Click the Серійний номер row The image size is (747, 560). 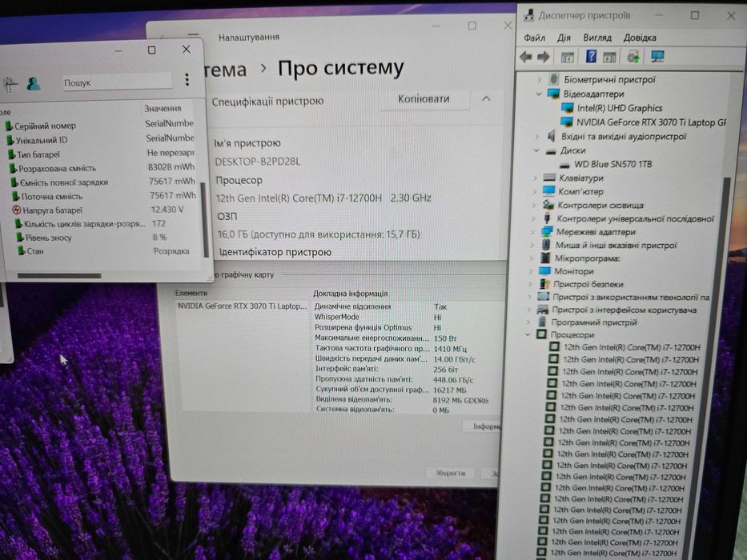pos(99,126)
